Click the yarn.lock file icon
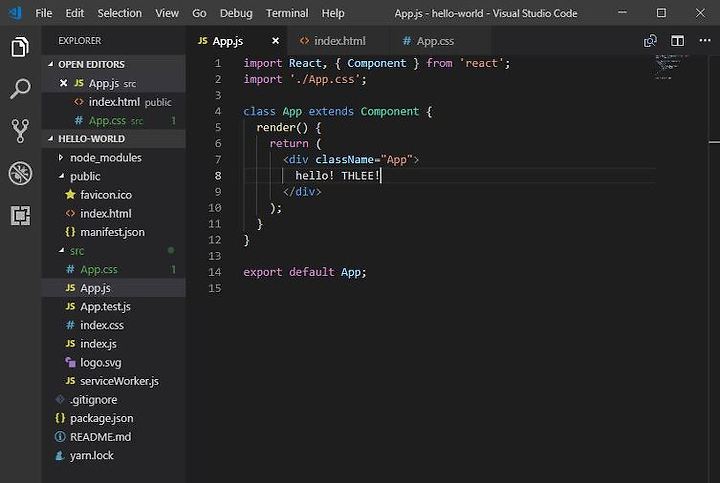The width and height of the screenshot is (720, 483). pyautogui.click(x=60, y=455)
